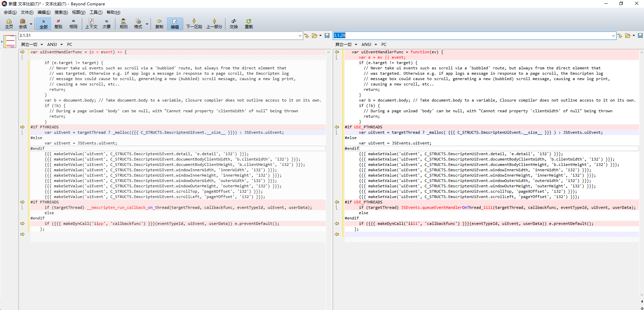Toggle the 差别 (Differences) filter
Screen dimensions: 644x310
point(58,24)
